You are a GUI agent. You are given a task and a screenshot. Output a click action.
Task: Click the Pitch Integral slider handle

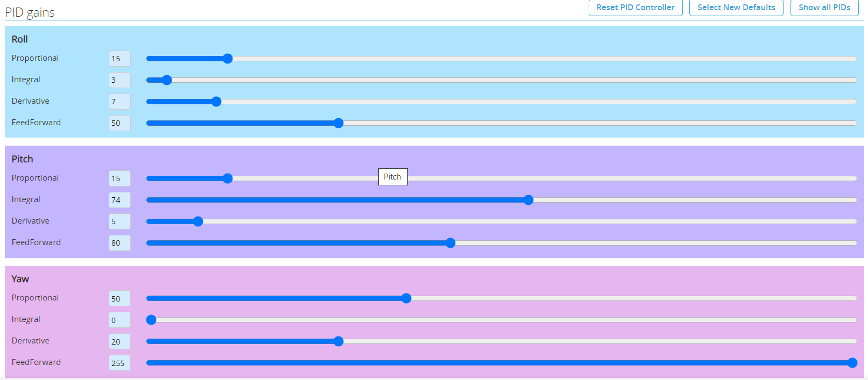click(528, 200)
